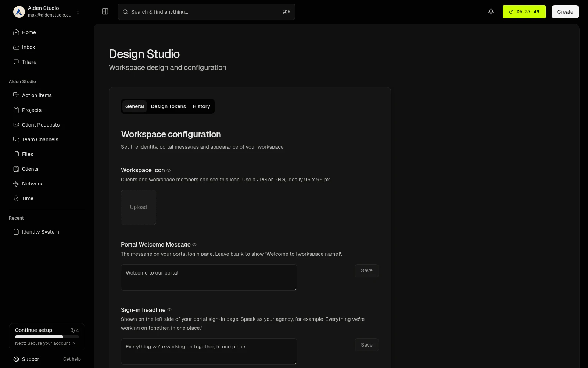Go to Files section

(x=47, y=154)
